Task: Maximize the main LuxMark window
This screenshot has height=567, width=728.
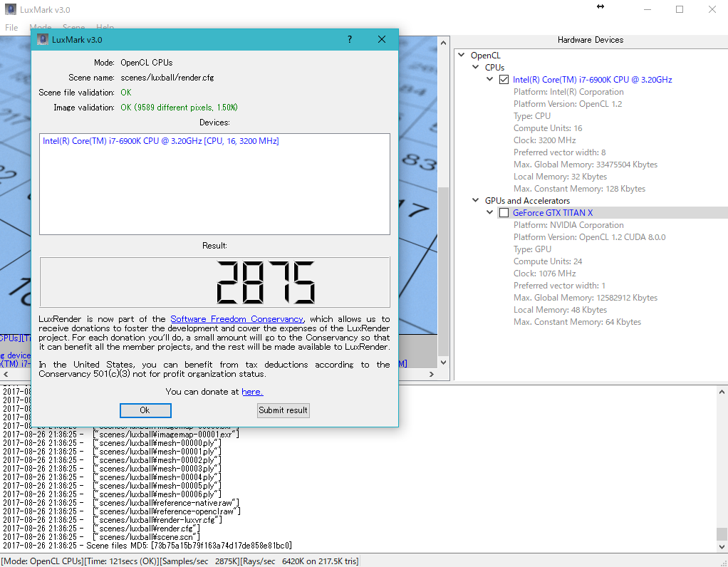Action: click(x=680, y=10)
